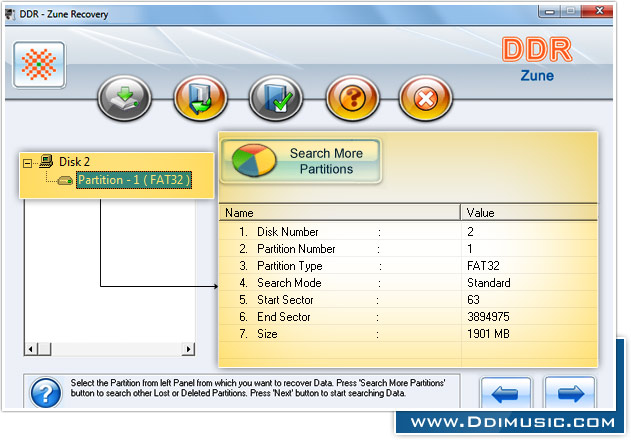
Task: Select the Partition Number row
Action: pyautogui.click(x=408, y=249)
